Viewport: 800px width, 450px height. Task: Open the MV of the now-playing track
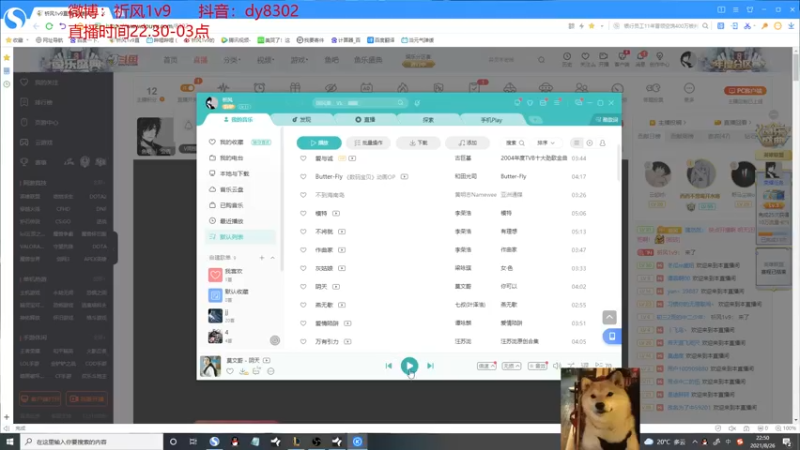tap(266, 360)
